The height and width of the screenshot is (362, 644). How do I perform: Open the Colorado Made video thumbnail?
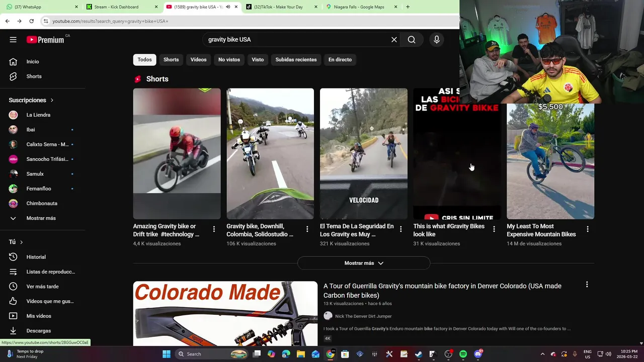(x=225, y=313)
